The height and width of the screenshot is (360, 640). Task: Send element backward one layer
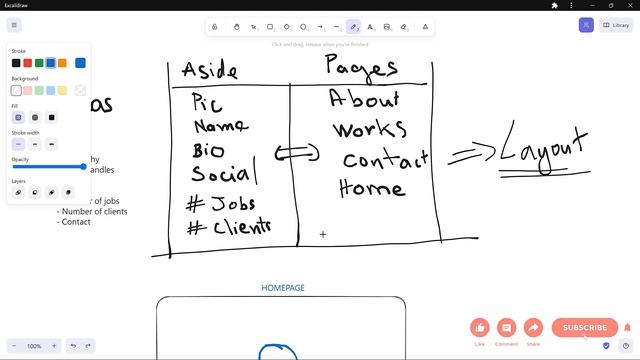[35, 192]
